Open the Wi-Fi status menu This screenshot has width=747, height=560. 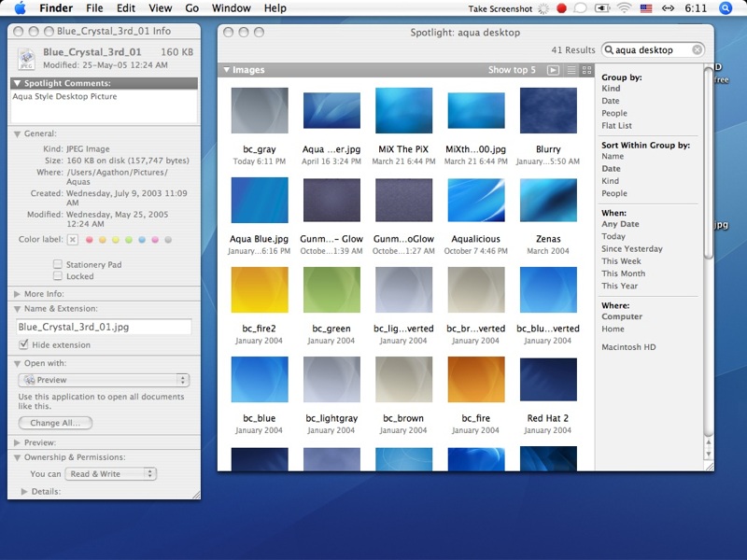pos(623,8)
